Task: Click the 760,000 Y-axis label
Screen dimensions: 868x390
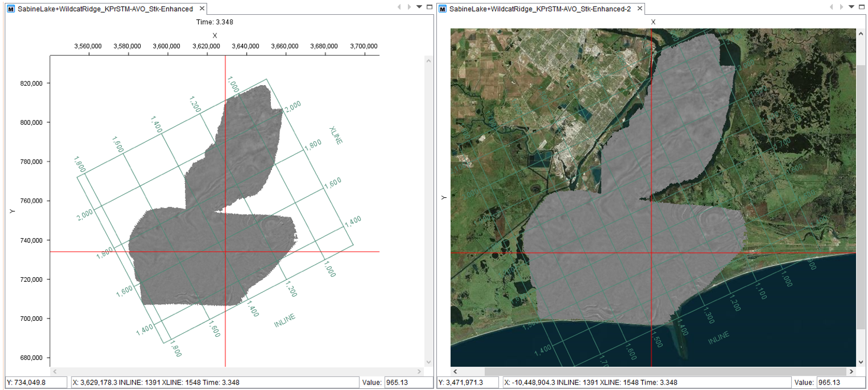Action: [31, 201]
